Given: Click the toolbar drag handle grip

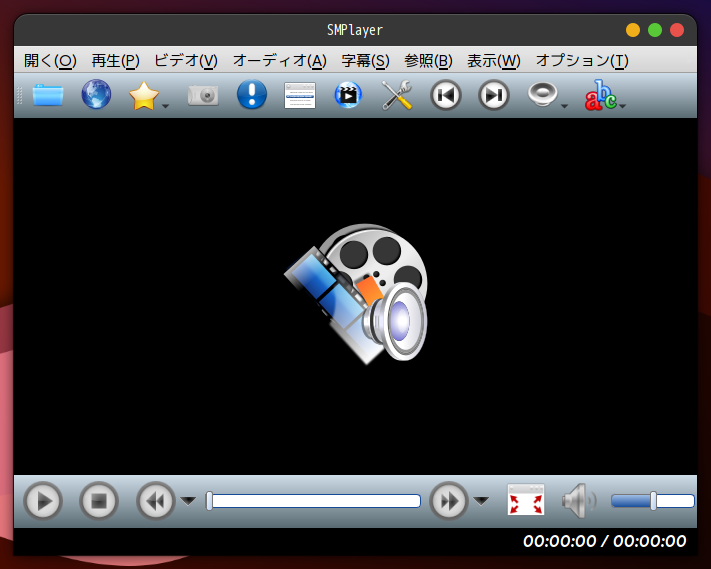Looking at the screenshot, I should (19, 95).
